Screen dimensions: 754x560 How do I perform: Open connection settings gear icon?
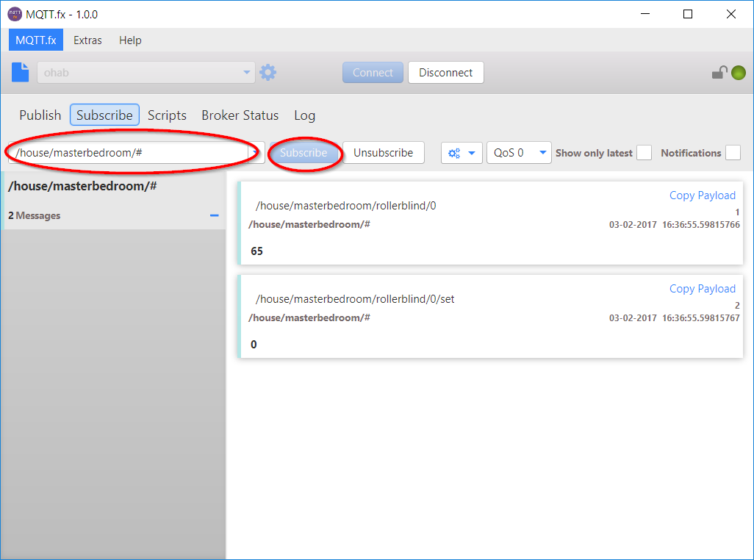[268, 73]
